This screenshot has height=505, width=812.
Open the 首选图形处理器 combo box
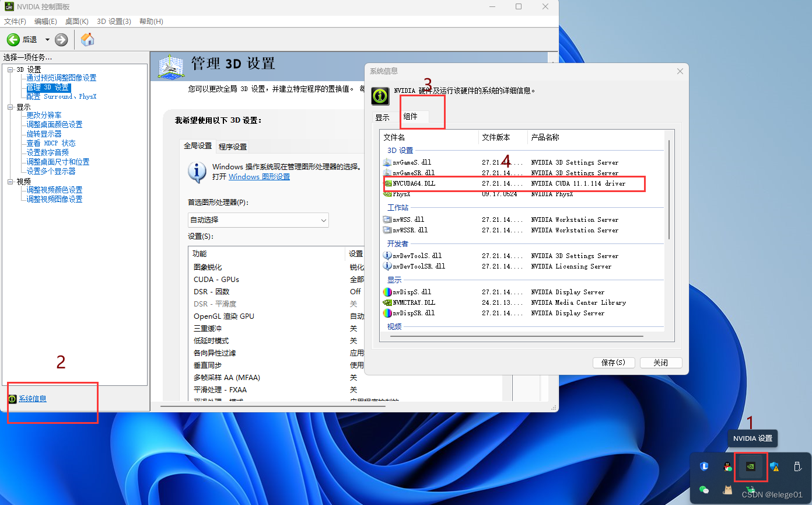258,220
